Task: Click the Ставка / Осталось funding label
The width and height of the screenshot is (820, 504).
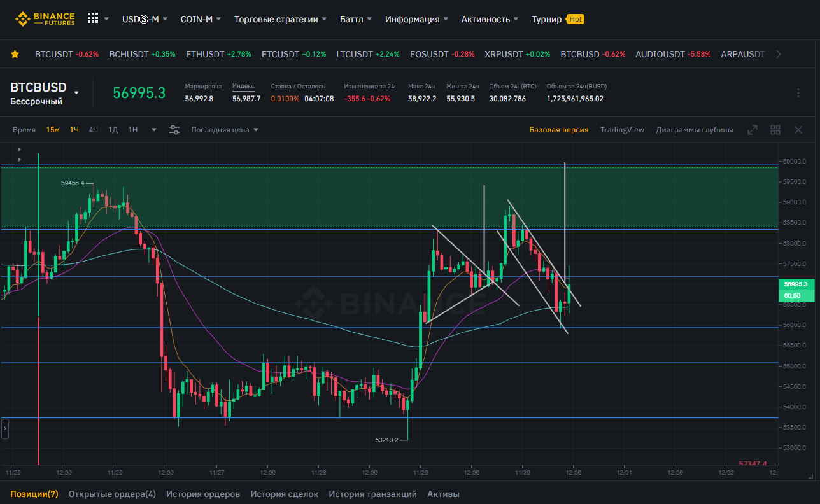Action: pyautogui.click(x=298, y=86)
